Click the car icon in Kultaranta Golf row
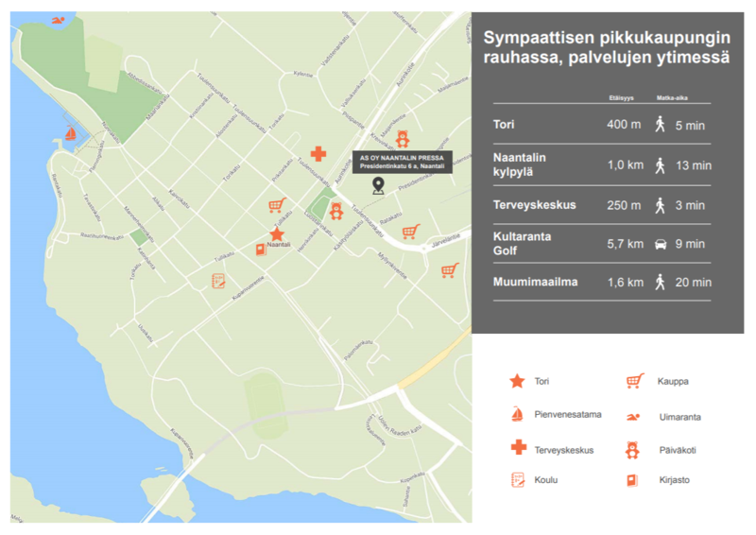756x535 pixels. pos(661,243)
